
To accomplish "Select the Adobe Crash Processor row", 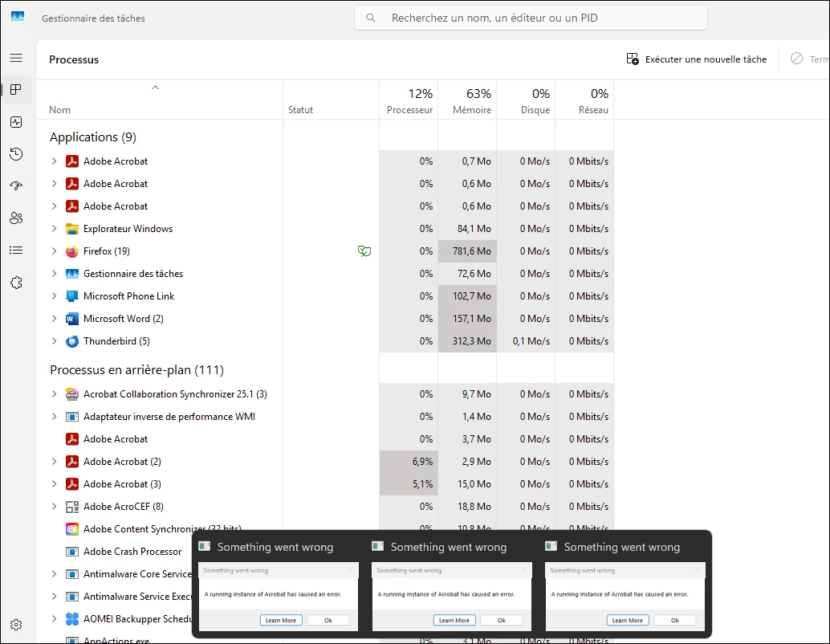I will (x=132, y=552).
